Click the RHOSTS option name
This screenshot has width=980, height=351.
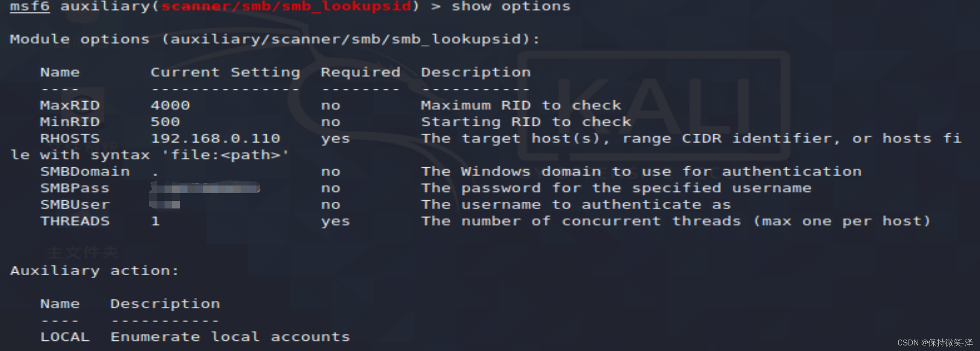click(x=70, y=138)
